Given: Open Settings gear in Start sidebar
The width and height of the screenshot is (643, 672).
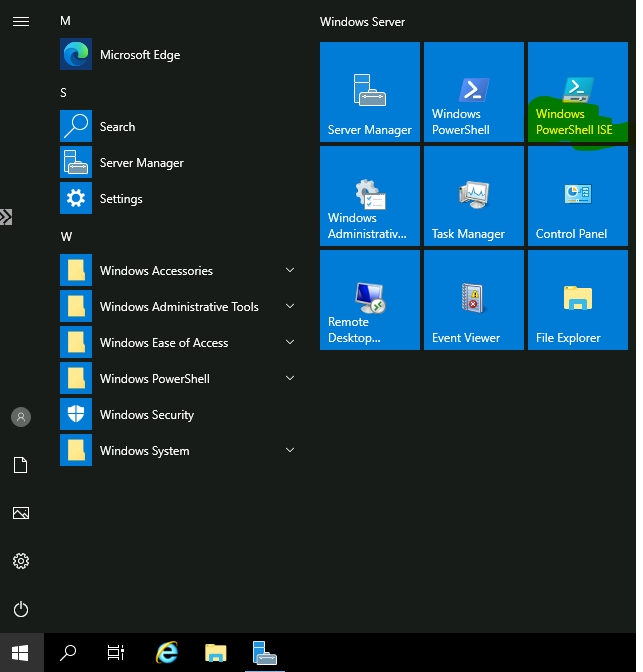Looking at the screenshot, I should 21,561.
